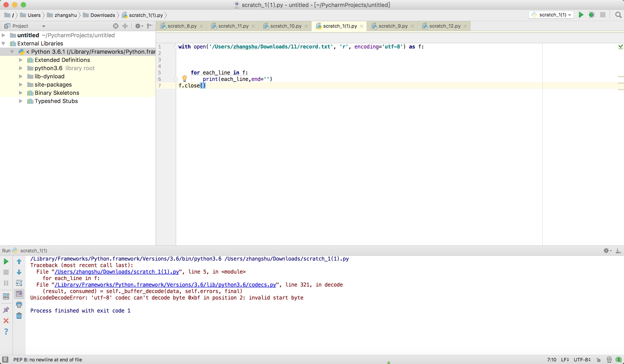The image size is (624, 364).
Task: Click zhangshu breadcrumb
Action: pos(62,15)
